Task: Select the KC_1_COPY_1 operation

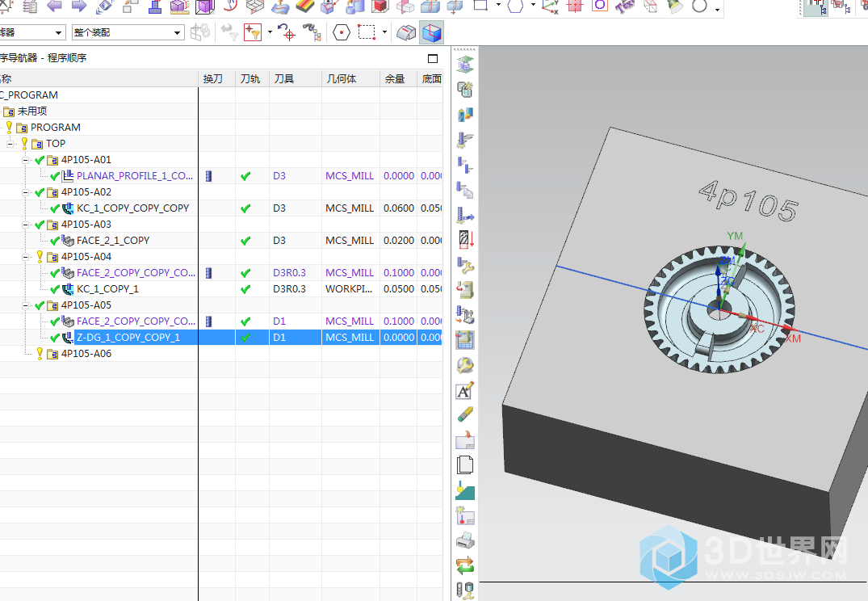Action: click(107, 289)
